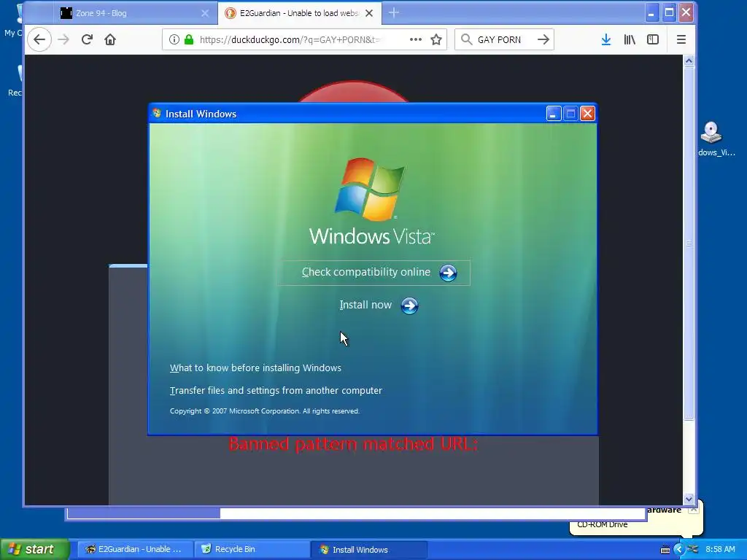Click the keyboard icon in system tray
Image resolution: width=747 pixels, height=560 pixels.
tap(665, 550)
